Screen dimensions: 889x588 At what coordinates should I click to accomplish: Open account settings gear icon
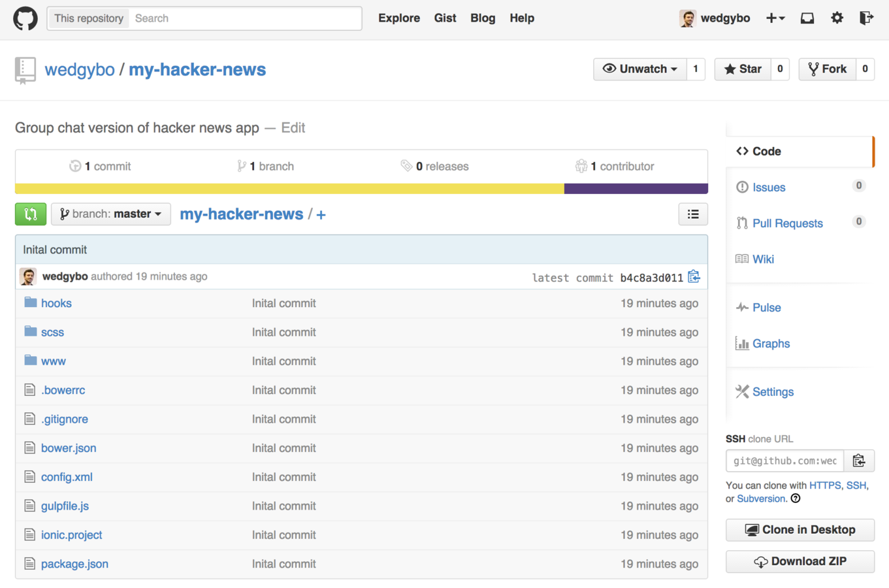click(837, 18)
